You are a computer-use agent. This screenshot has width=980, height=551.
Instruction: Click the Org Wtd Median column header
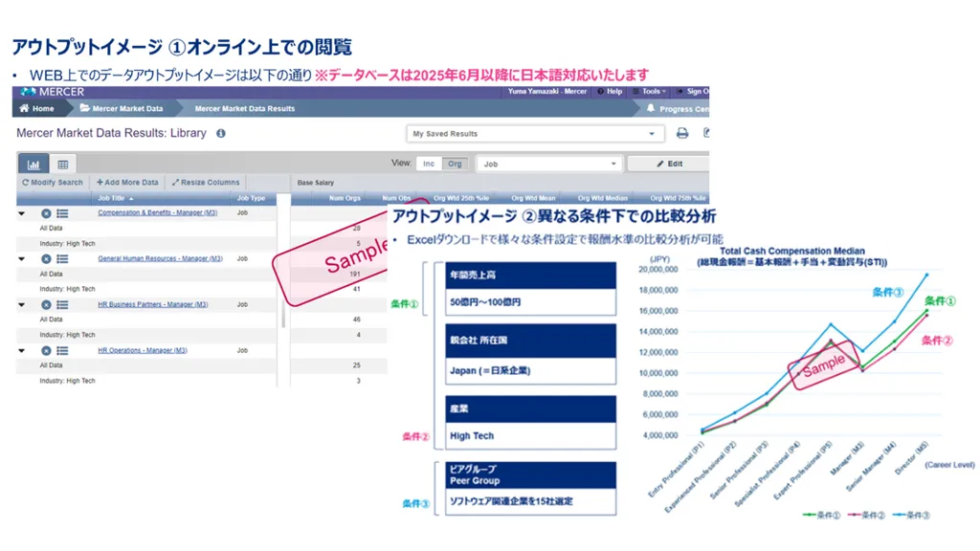click(x=603, y=199)
